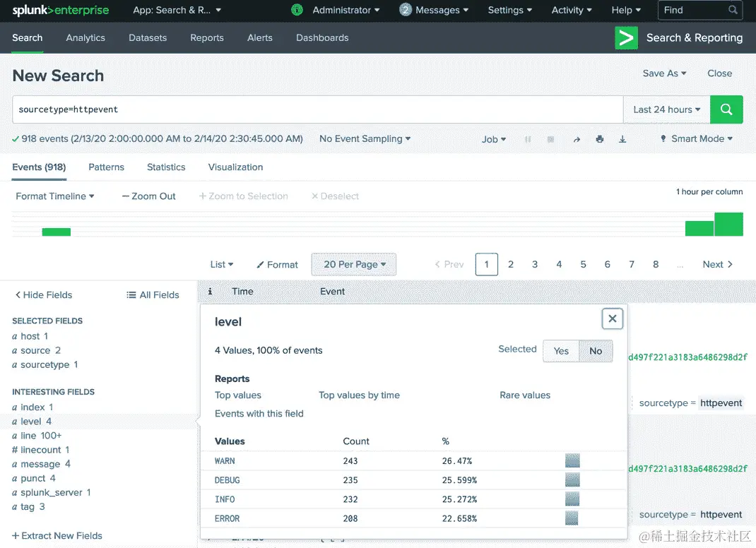Set Selected to Yes
This screenshot has height=548, width=756.
[x=561, y=351]
